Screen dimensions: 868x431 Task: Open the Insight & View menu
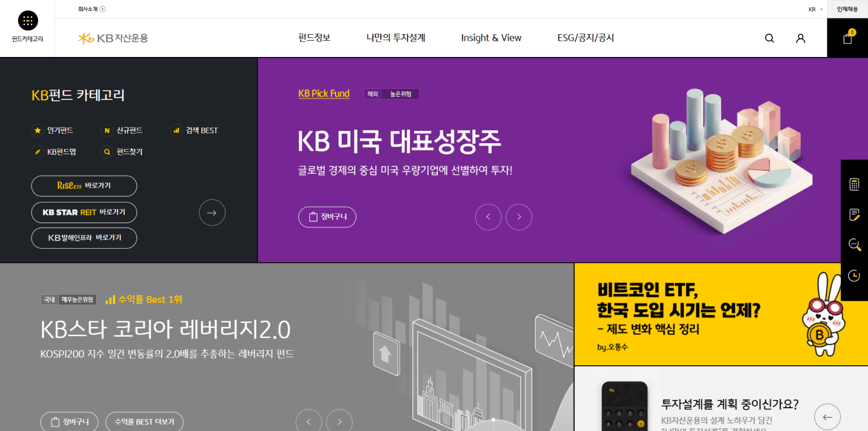pyautogui.click(x=491, y=38)
